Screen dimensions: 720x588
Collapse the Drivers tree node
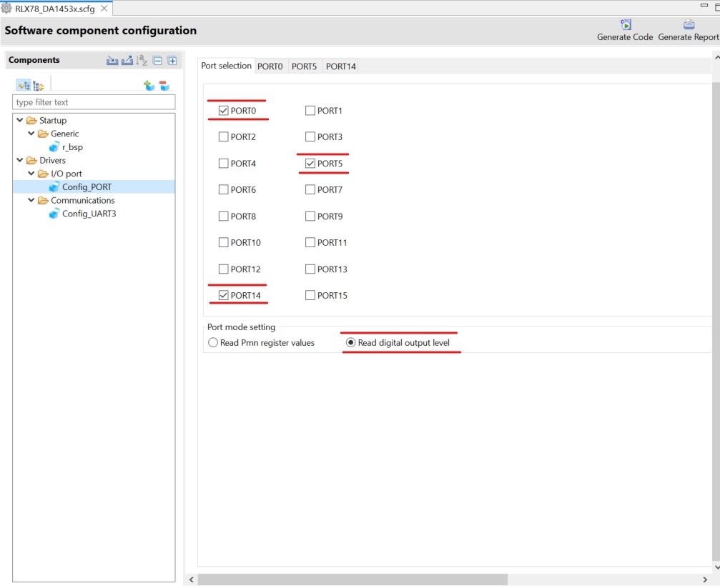tap(20, 160)
